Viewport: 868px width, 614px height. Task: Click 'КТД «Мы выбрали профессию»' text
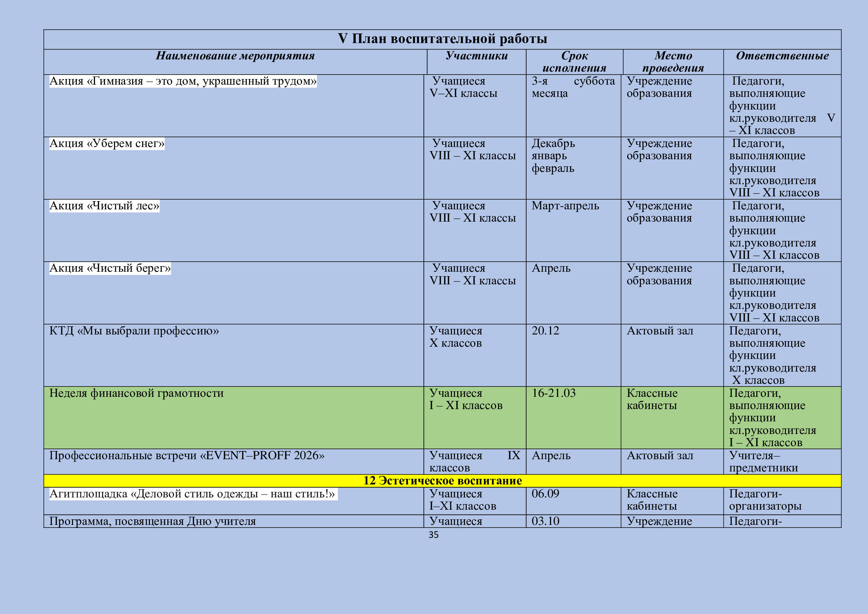point(134,331)
